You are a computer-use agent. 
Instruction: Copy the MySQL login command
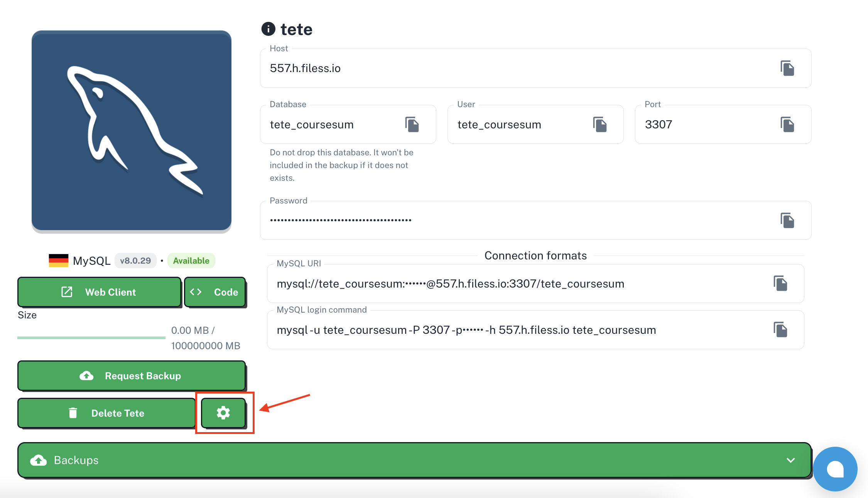click(780, 330)
